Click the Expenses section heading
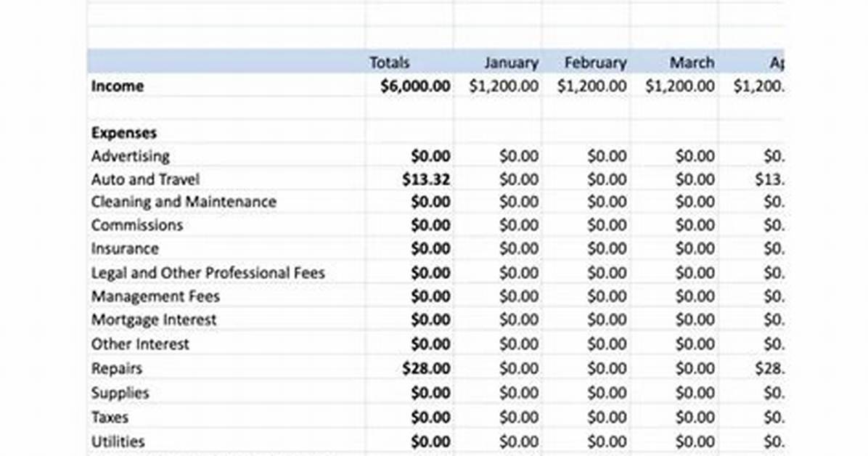Screen dimensions: 868x456 click(124, 133)
